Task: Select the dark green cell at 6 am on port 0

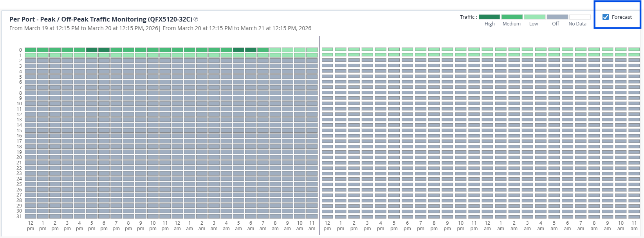Action: point(251,49)
